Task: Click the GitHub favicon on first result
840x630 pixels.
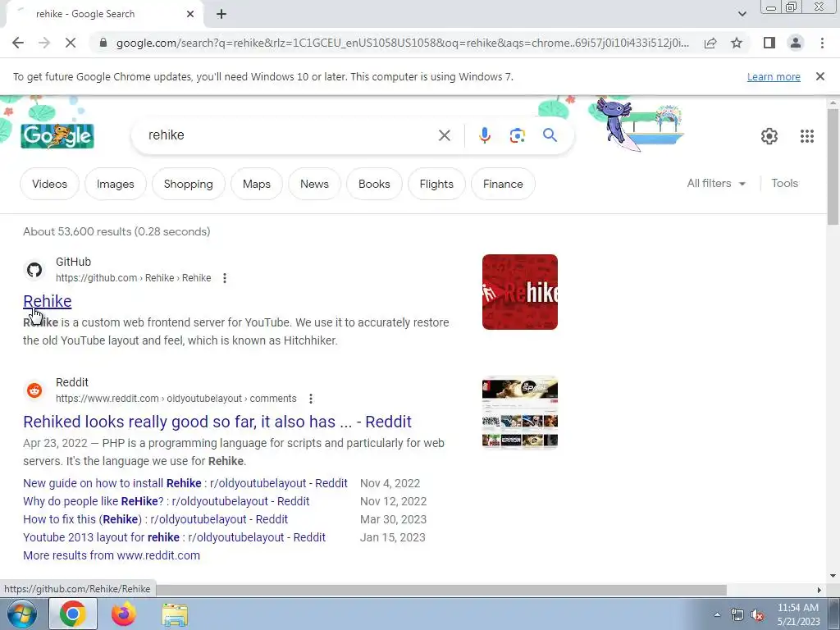Action: coord(34,269)
